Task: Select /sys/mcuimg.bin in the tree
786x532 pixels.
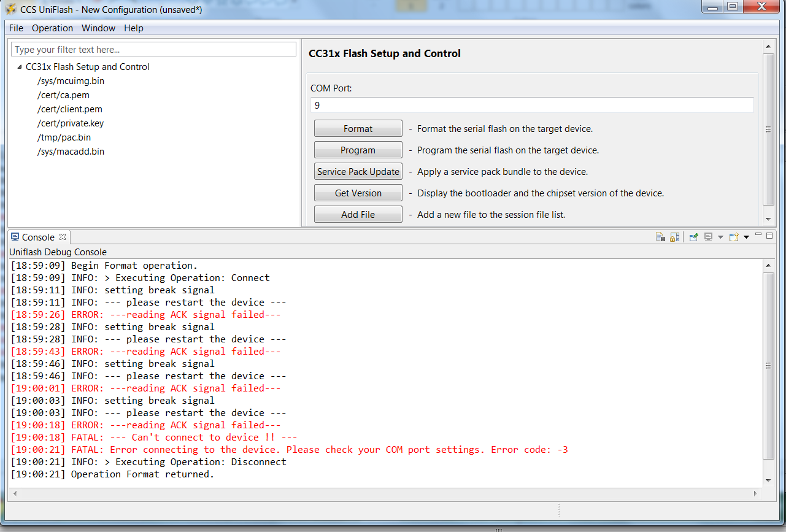Action: [x=71, y=81]
